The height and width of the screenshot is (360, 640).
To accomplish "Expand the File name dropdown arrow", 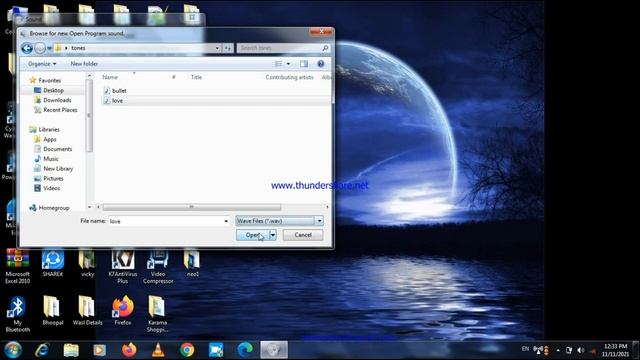I will click(226, 221).
